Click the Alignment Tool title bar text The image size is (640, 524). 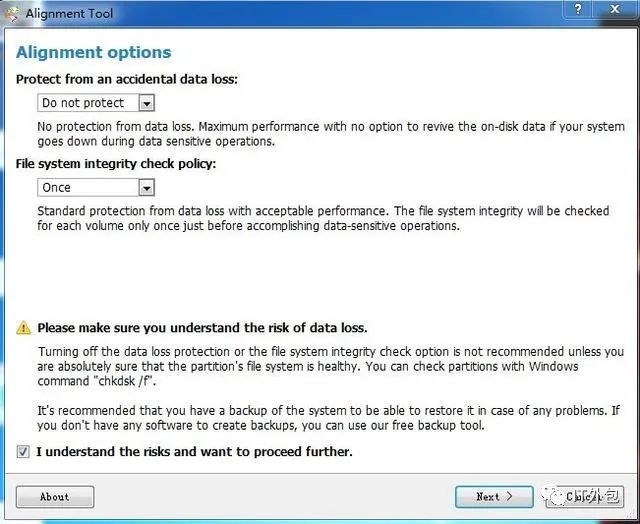coord(71,13)
